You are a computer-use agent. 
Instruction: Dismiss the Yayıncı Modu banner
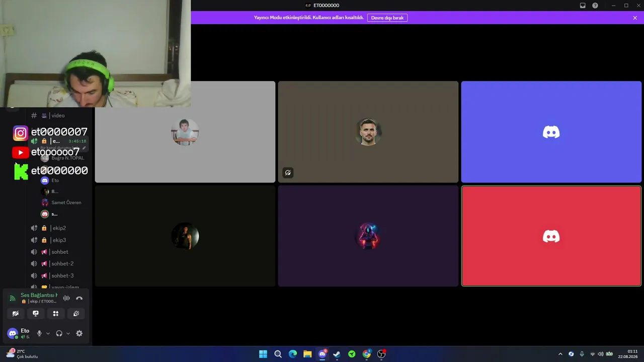[x=635, y=18]
